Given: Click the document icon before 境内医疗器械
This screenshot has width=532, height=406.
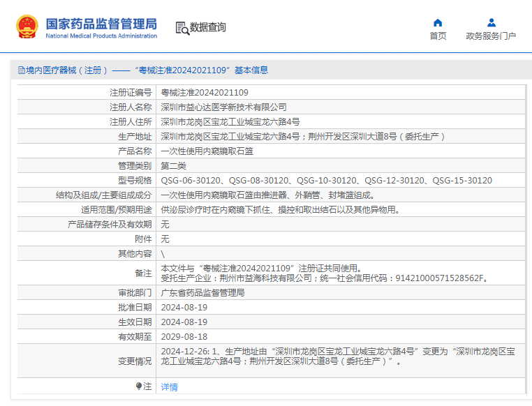Looking at the screenshot, I should tap(22, 70).
